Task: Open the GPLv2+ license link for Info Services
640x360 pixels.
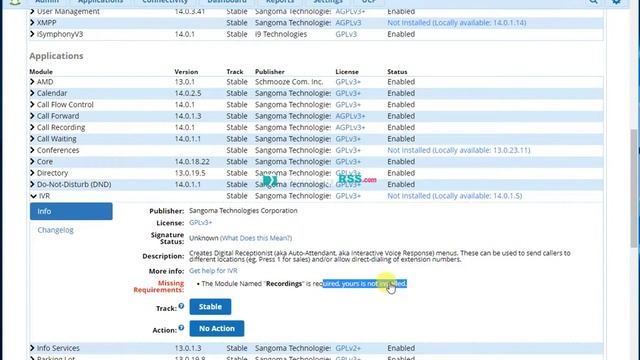Action: tap(348, 348)
